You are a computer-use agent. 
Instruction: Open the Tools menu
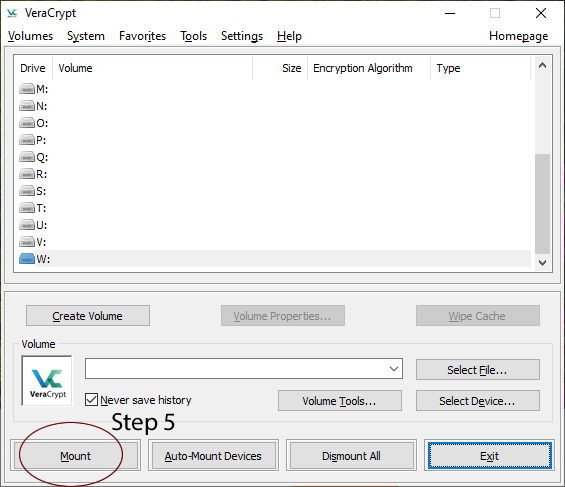193,36
